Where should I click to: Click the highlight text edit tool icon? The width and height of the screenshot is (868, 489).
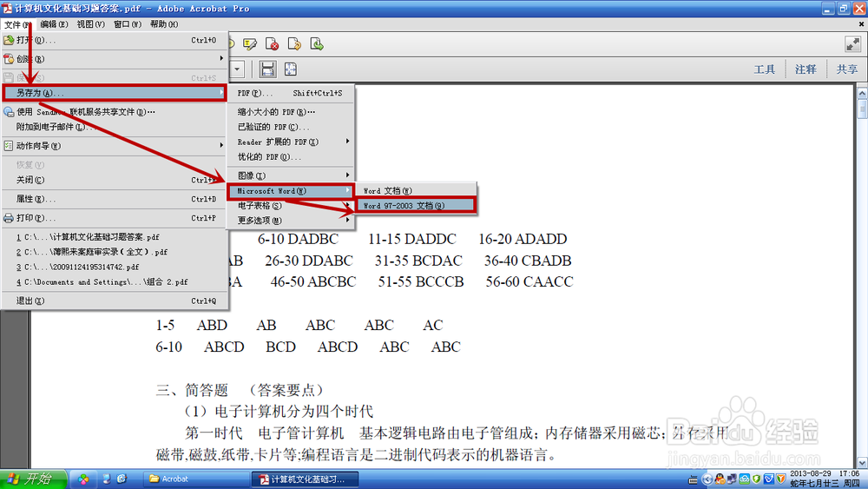click(250, 44)
